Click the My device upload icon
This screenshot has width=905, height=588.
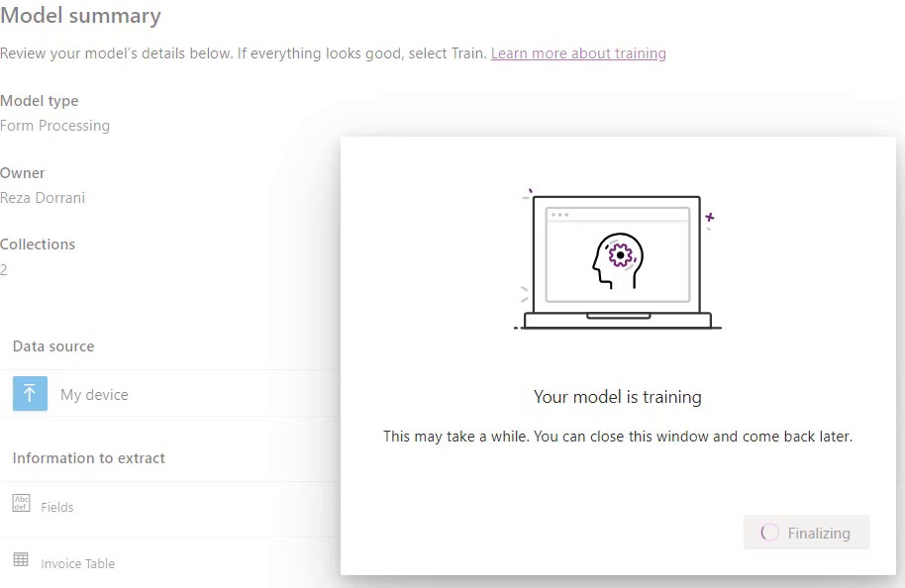(30, 394)
